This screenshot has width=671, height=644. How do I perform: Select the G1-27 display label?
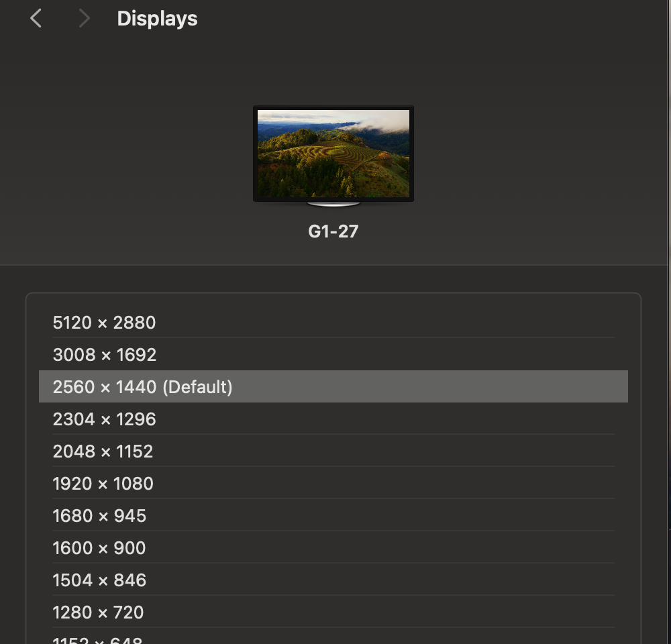click(333, 231)
